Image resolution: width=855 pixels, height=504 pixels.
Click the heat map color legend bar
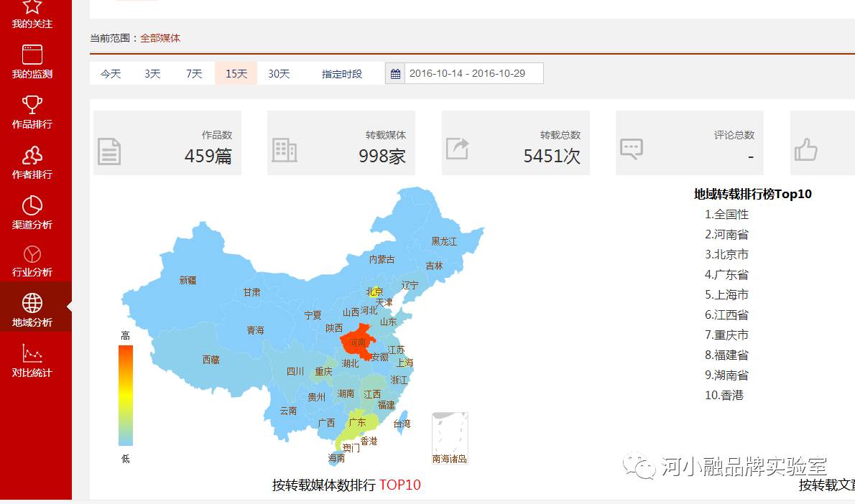coord(126,396)
